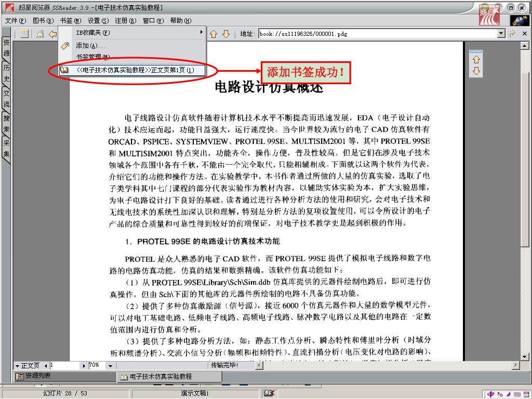Click the address field showing book://ss11196326
Viewport: 532px width, 399px height.
point(378,34)
